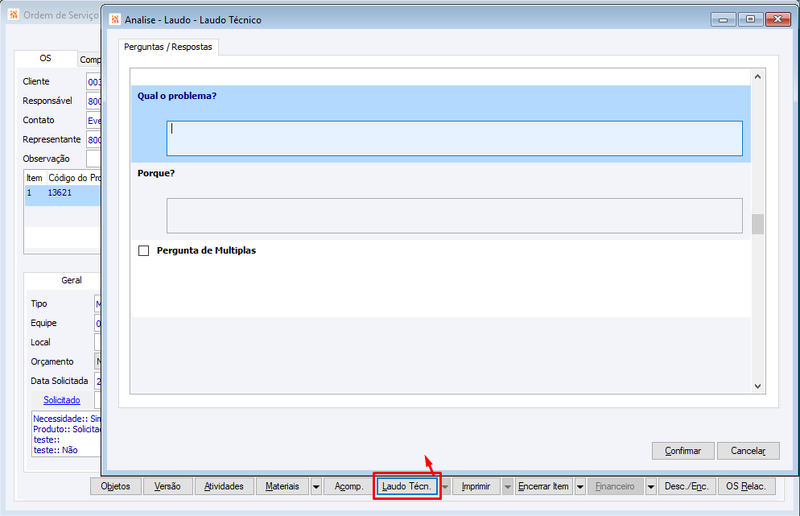The height and width of the screenshot is (516, 800).
Task: Close the Analise - Laudo Técnico window
Action: coord(778,19)
